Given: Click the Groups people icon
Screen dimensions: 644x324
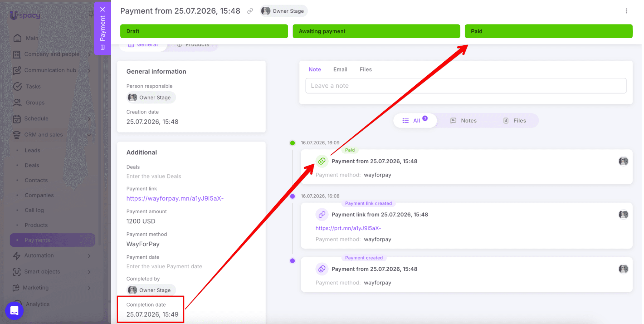Looking at the screenshot, I should pos(17,102).
